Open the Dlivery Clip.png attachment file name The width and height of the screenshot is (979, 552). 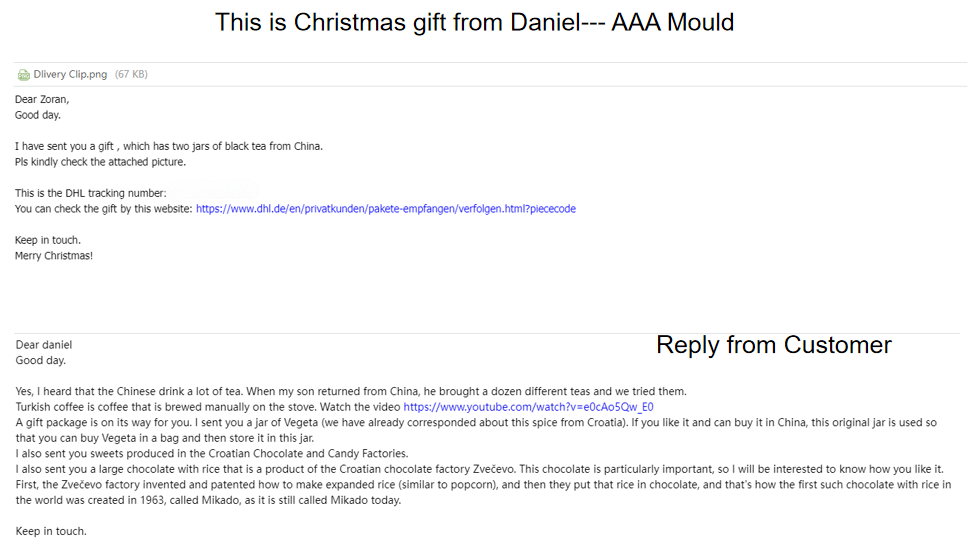[70, 74]
